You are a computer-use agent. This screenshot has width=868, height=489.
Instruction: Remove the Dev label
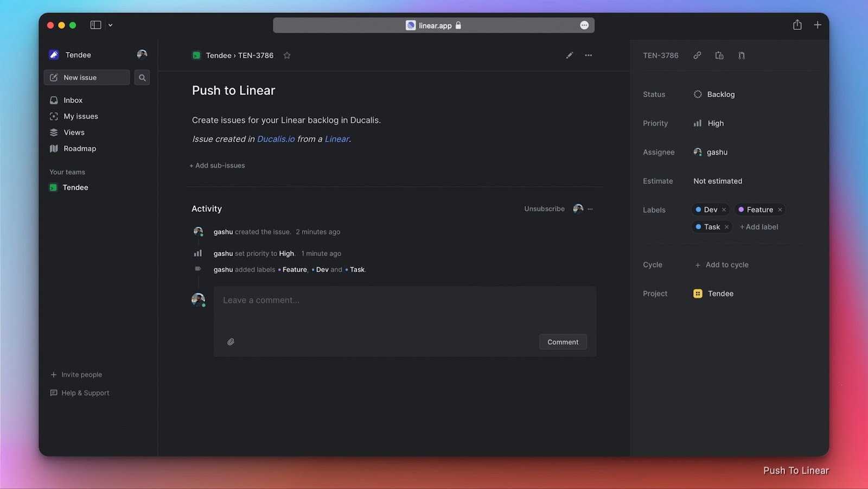point(724,210)
